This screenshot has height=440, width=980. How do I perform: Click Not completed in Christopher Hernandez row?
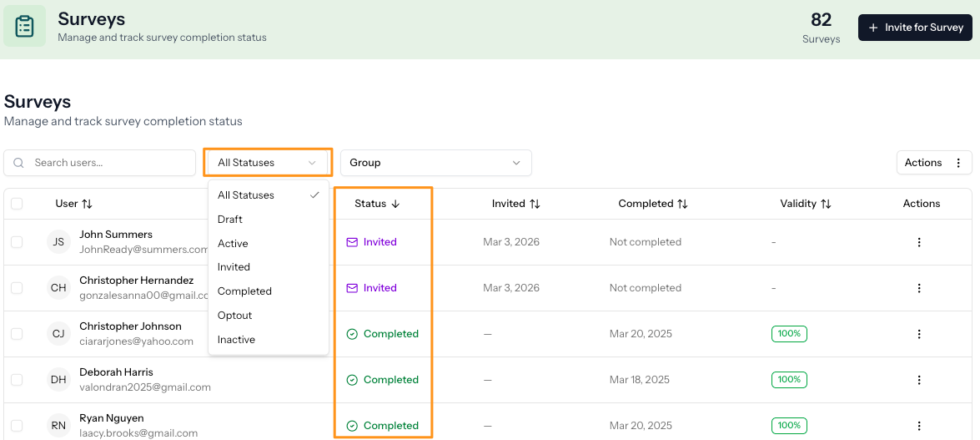[x=646, y=288]
